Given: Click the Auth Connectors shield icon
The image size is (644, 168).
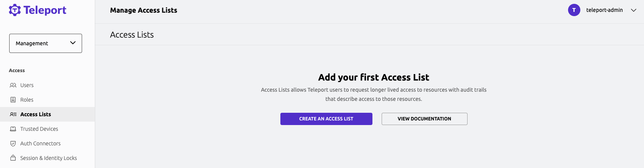Looking at the screenshot, I should 13,143.
